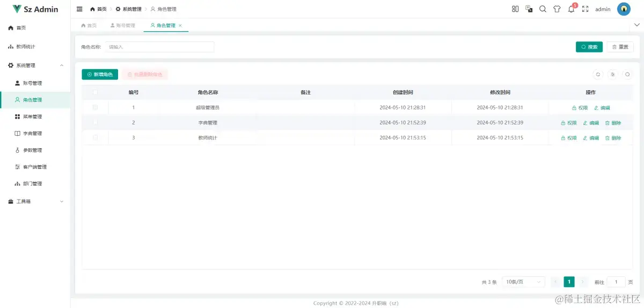Open 客户端管理 in the sidebar
Image resolution: width=644 pixels, height=308 pixels.
point(35,167)
